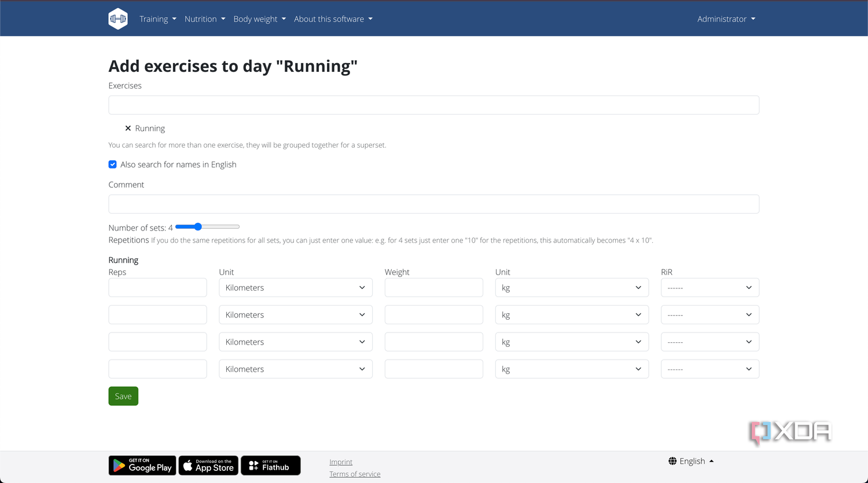Open the About this software menu

pos(333,19)
